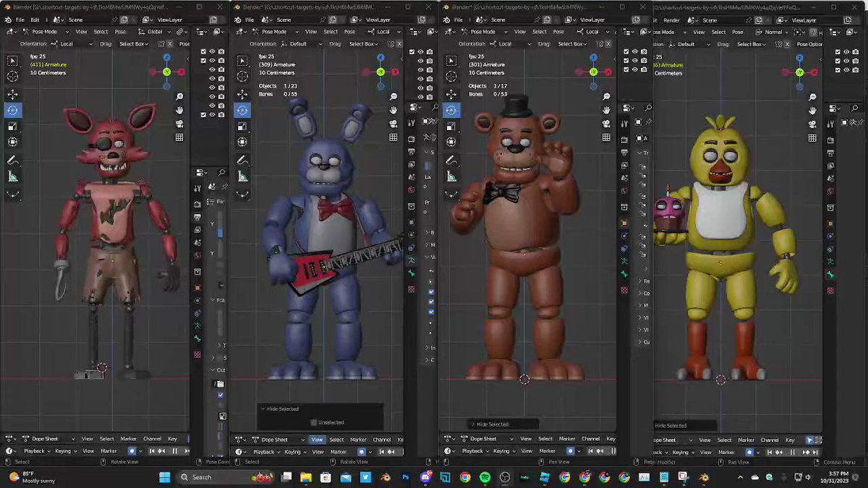Toggle first eye icon in Bonnie outliner
Viewport: 868px width, 488px height.
tap(420, 52)
